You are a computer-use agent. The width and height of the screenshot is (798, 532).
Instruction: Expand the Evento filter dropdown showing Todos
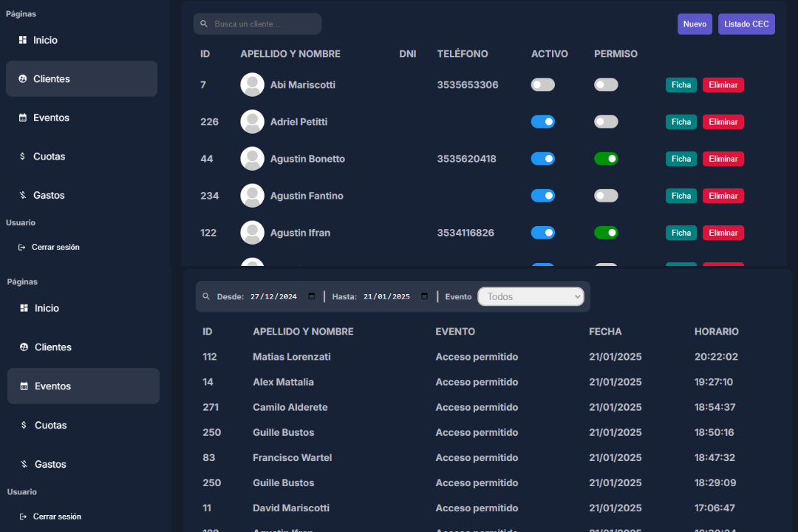(531, 296)
